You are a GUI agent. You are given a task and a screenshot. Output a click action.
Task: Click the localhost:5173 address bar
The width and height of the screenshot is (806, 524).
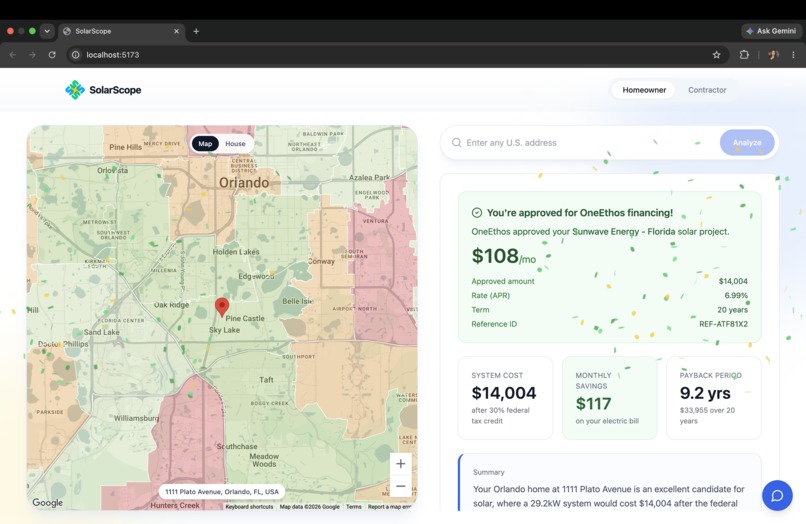click(x=396, y=55)
